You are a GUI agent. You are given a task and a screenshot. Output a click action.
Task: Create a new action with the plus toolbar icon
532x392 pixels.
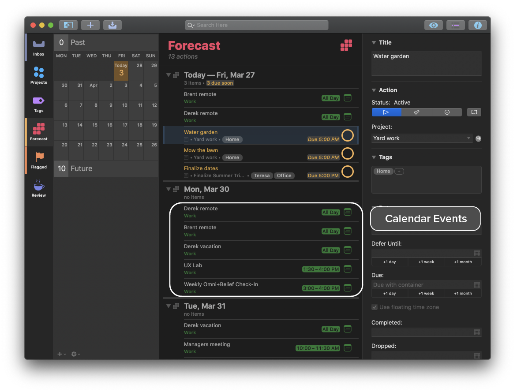click(x=90, y=25)
